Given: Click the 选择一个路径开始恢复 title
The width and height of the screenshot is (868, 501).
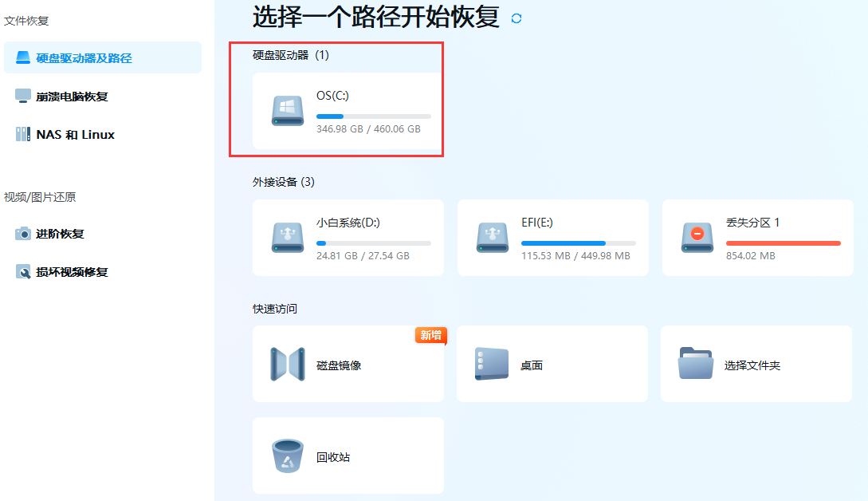Looking at the screenshot, I should pyautogui.click(x=376, y=17).
